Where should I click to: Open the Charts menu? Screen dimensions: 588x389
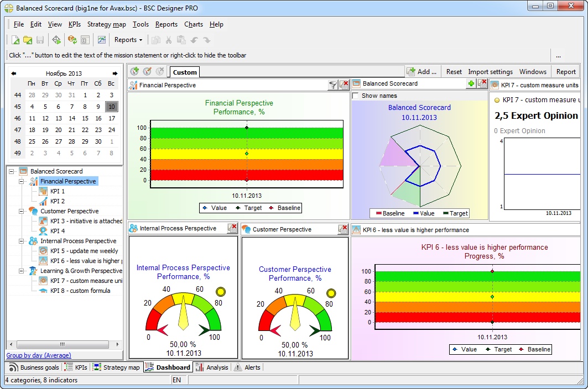point(194,24)
